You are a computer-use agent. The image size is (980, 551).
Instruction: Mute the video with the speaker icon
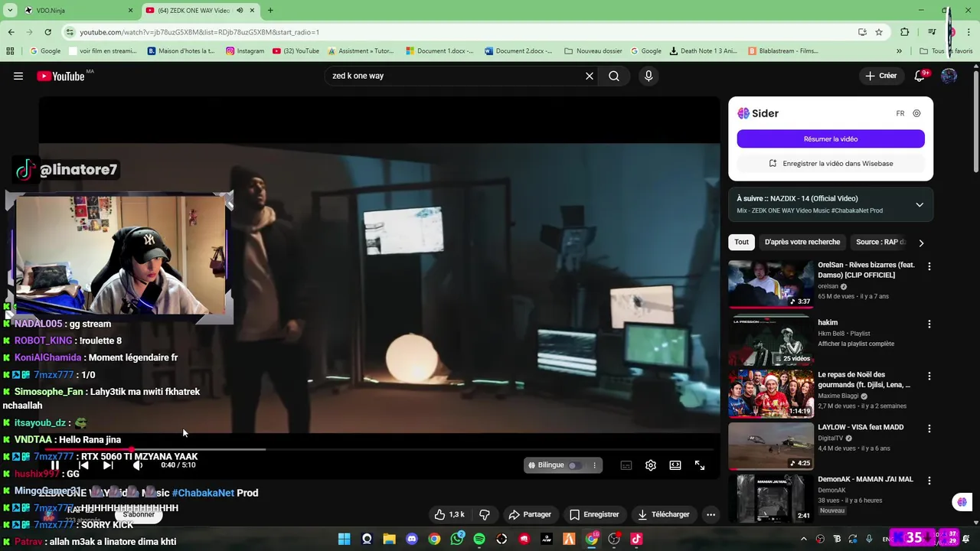138,465
